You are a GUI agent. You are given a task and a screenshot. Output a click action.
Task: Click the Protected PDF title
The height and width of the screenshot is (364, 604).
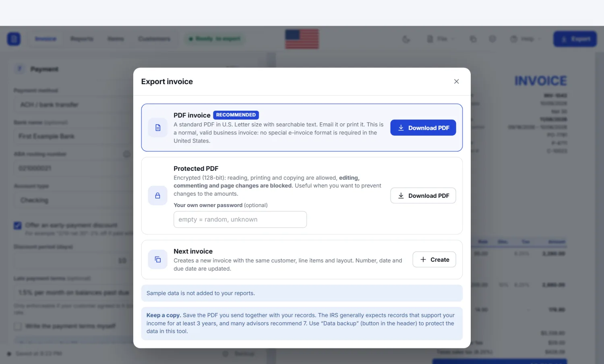pyautogui.click(x=196, y=169)
